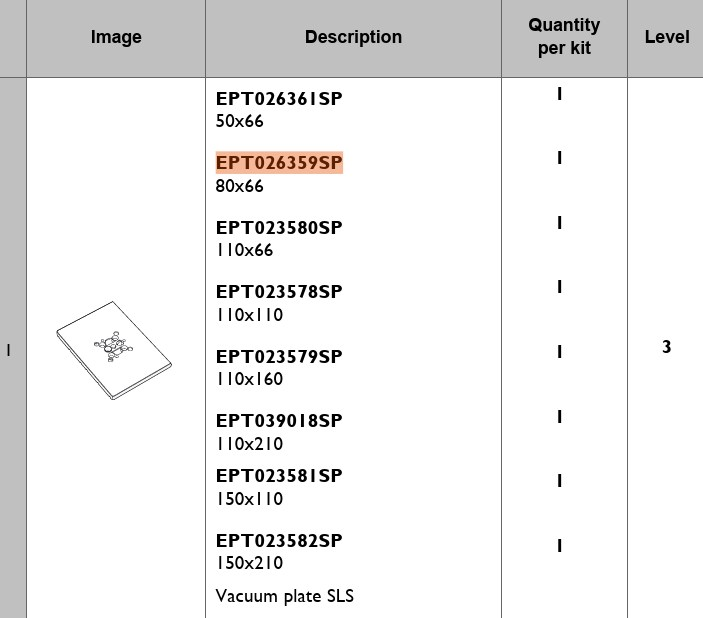Screen dimensions: 703x618
Task: Click part number EPT026361SP
Action: click(x=279, y=99)
